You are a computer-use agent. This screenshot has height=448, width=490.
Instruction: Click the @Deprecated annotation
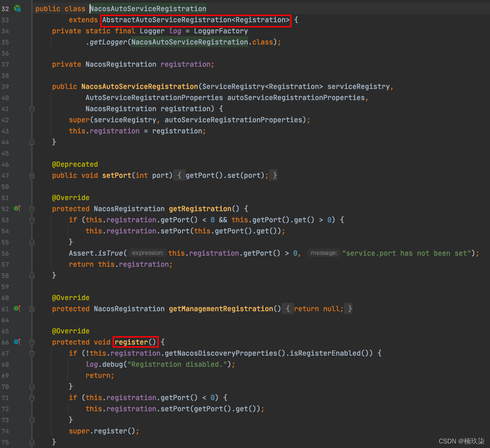pos(75,164)
